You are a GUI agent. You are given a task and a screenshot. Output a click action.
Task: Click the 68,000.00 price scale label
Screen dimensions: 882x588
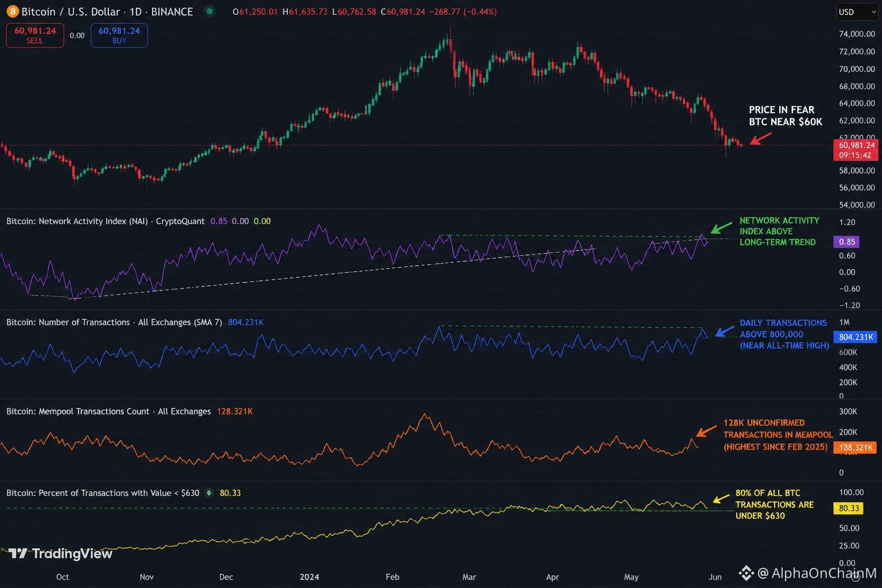tap(857, 86)
